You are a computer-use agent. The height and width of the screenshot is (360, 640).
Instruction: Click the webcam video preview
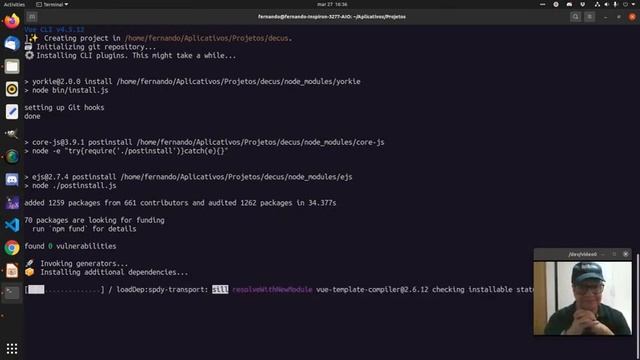582,298
